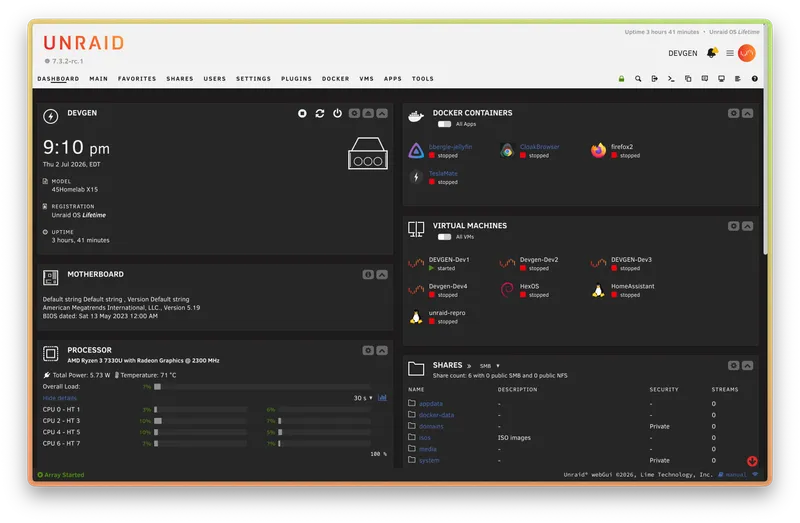Click the firefox2 container icon
Image resolution: width=800 pixels, height=523 pixels.
tap(598, 151)
